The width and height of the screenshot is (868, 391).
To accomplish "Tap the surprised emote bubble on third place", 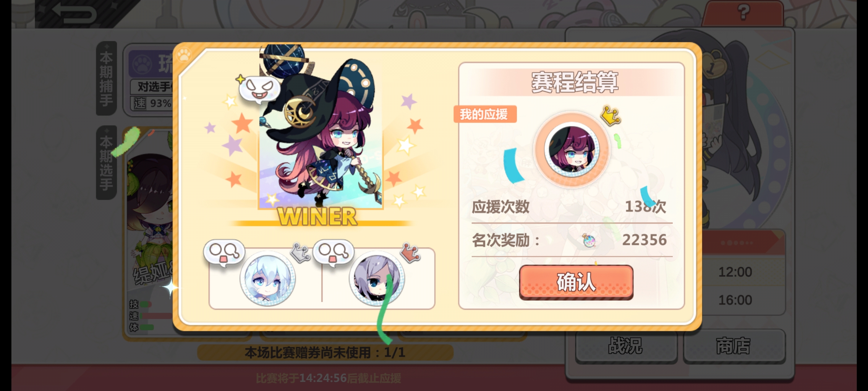I will [333, 253].
